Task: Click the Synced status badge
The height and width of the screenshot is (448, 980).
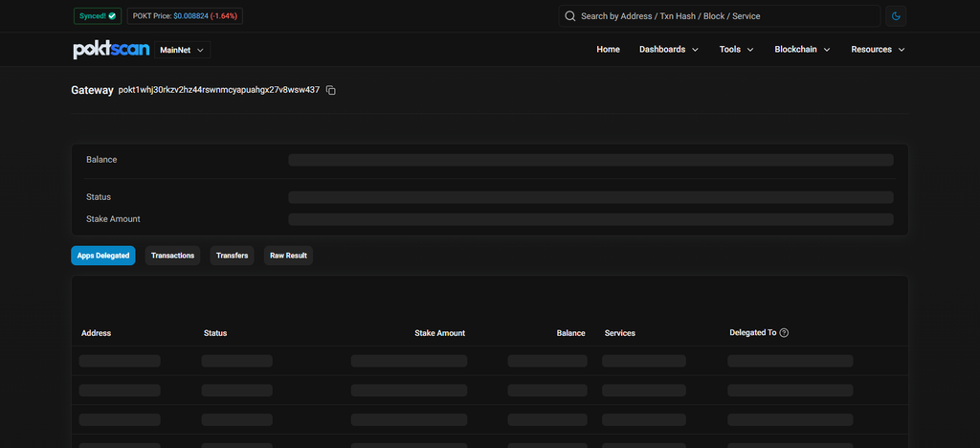Action: 98,16
